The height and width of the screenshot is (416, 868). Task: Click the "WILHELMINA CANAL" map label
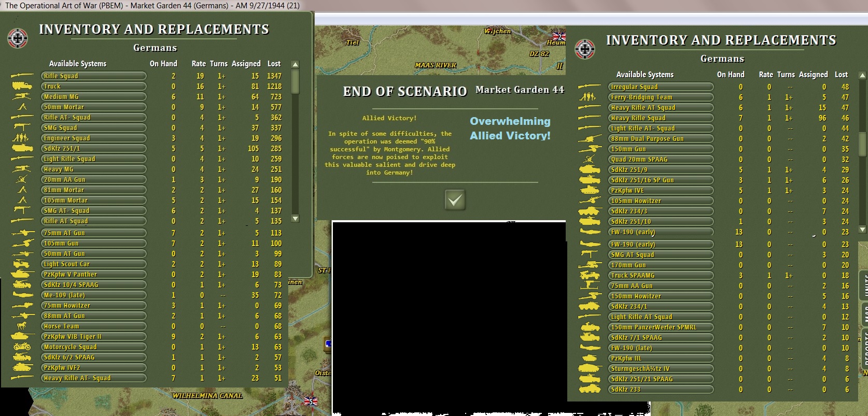coord(207,396)
